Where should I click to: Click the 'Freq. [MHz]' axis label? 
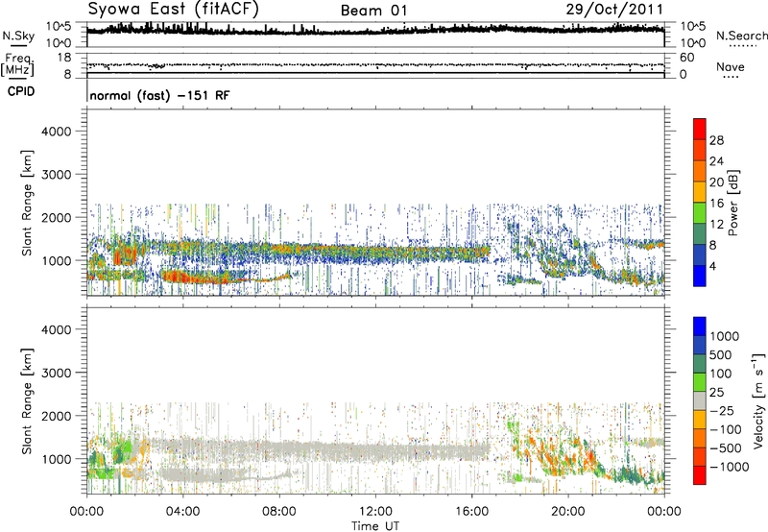pyautogui.click(x=17, y=64)
